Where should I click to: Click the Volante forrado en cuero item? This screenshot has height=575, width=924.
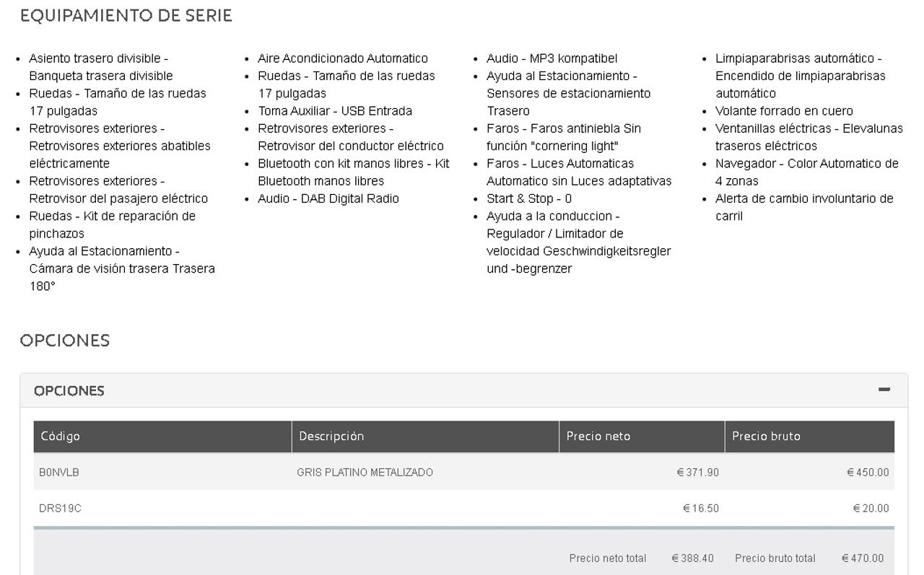coord(784,111)
